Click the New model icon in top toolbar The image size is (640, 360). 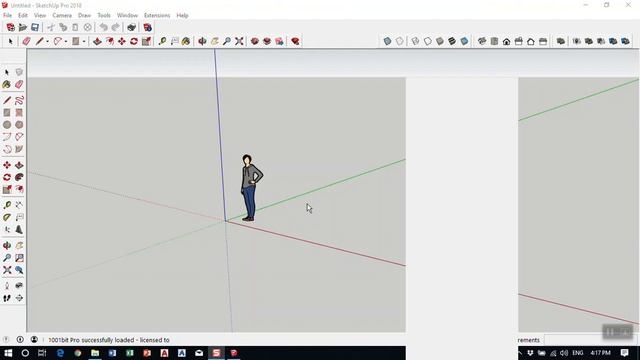pos(11,27)
